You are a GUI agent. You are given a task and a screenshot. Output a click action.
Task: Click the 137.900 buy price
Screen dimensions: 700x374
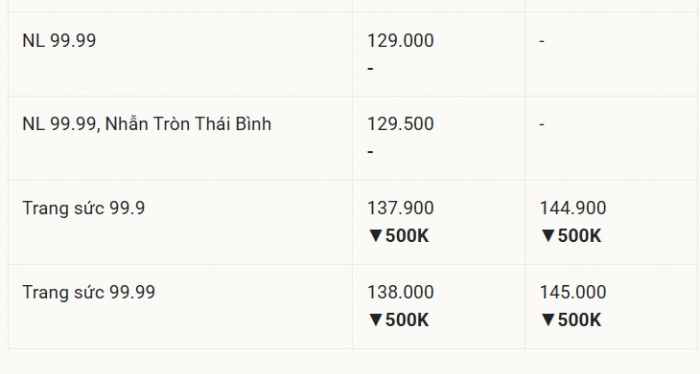coord(400,208)
